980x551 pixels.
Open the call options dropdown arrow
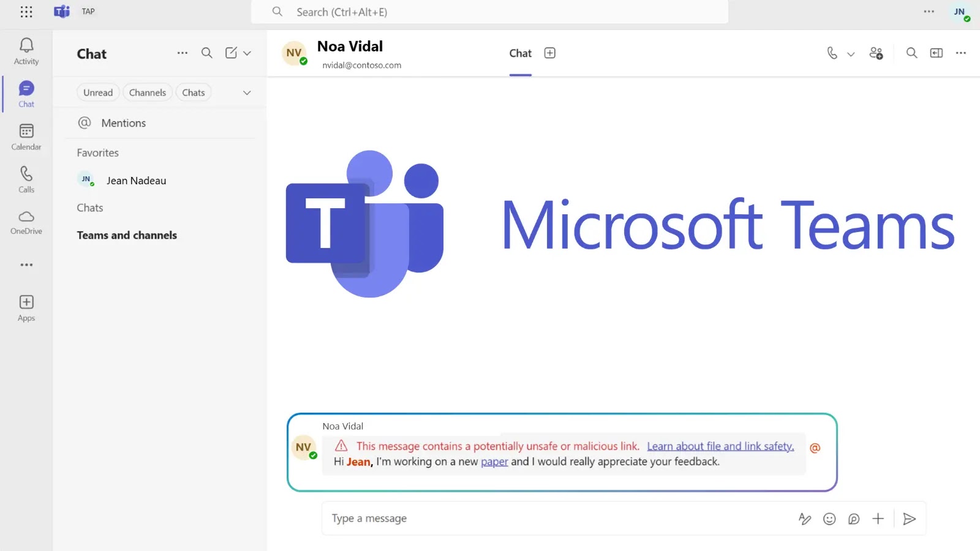851,54
